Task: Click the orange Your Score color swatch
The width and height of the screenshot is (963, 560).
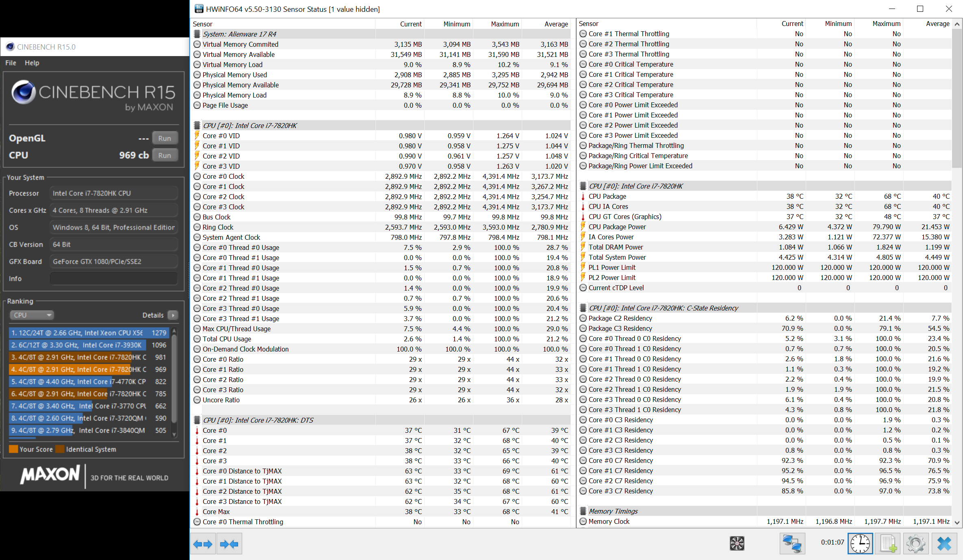Action: 13,449
